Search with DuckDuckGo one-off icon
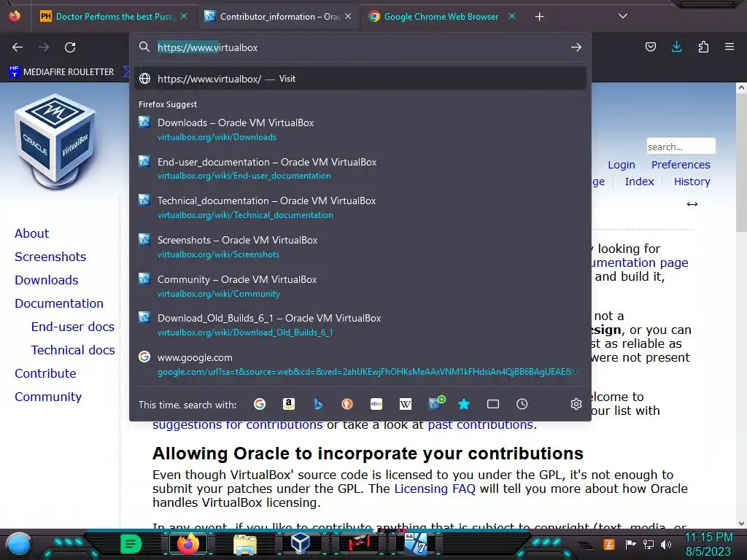This screenshot has height=560, width=747. tap(347, 404)
